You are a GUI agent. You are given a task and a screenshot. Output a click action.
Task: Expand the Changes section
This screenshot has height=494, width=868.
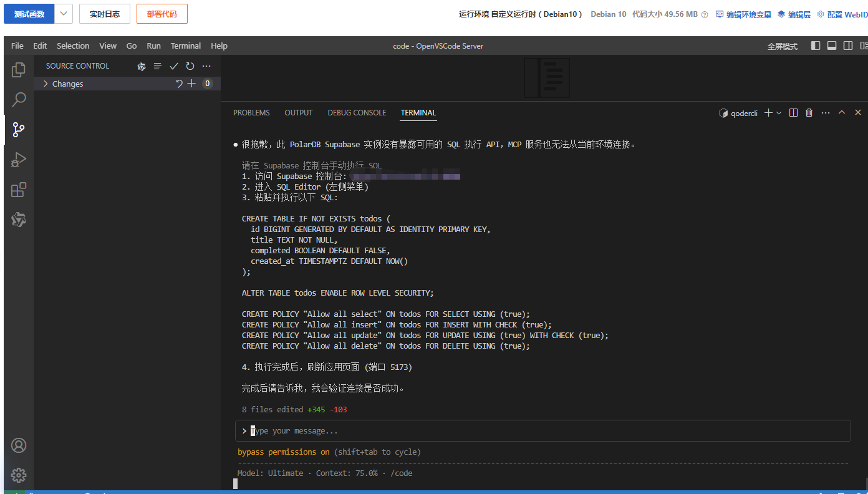46,84
